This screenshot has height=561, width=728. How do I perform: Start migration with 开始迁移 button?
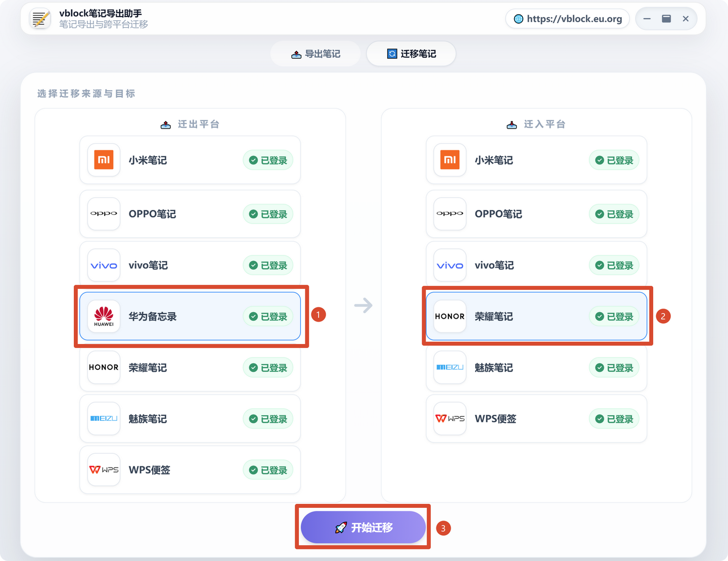[x=363, y=527]
